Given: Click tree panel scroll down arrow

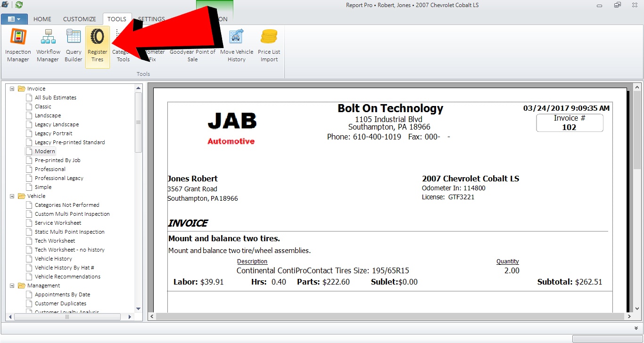Looking at the screenshot, I should point(138,309).
